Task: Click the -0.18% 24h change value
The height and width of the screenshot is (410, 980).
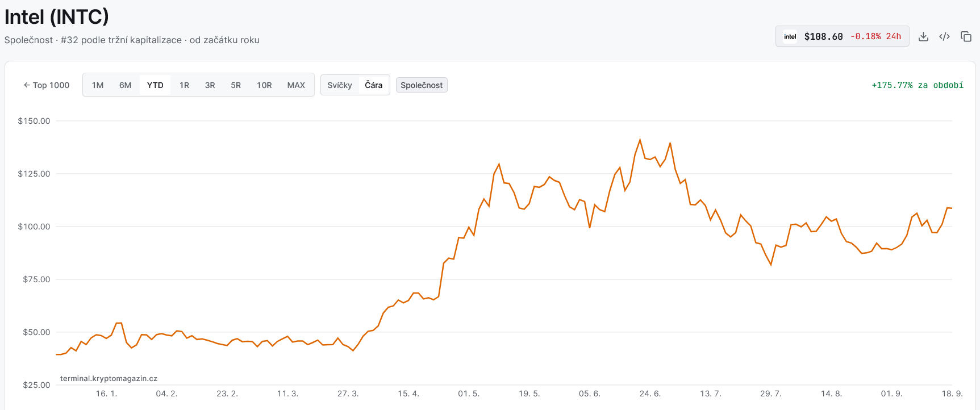Action: pyautogui.click(x=875, y=36)
